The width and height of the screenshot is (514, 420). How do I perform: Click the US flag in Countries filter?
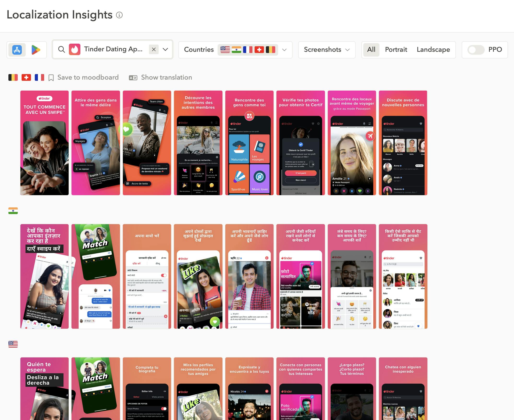pyautogui.click(x=225, y=50)
